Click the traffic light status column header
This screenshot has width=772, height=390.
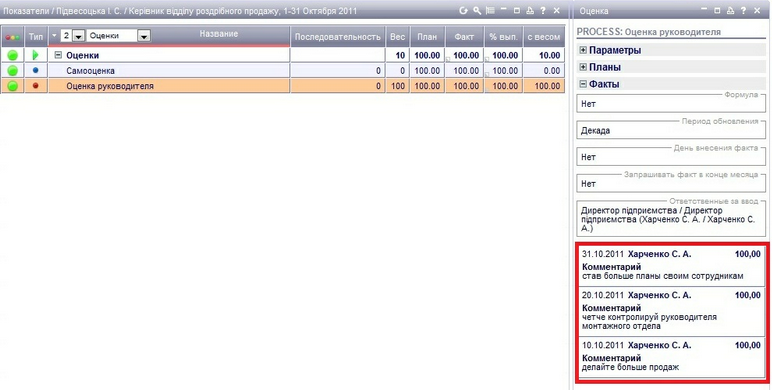pos(12,37)
